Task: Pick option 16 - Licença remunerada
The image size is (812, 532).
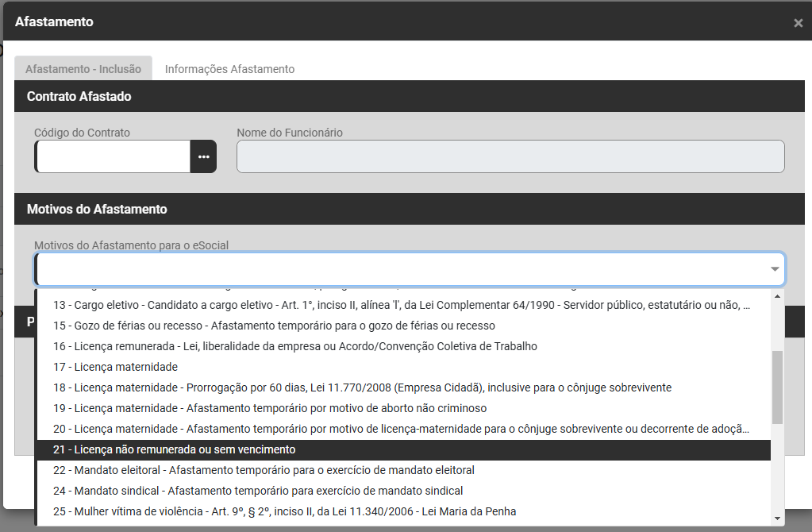Action: coord(295,346)
